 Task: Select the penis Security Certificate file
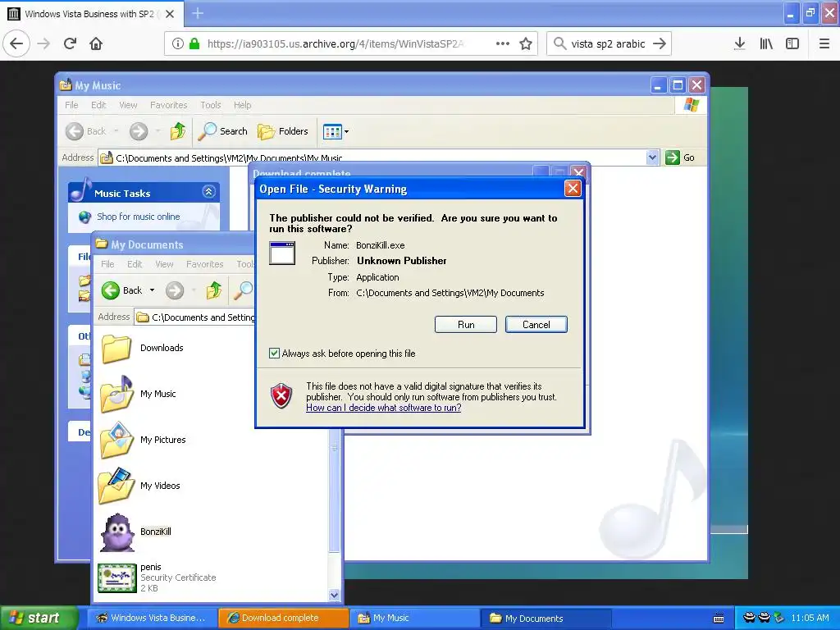click(x=157, y=577)
